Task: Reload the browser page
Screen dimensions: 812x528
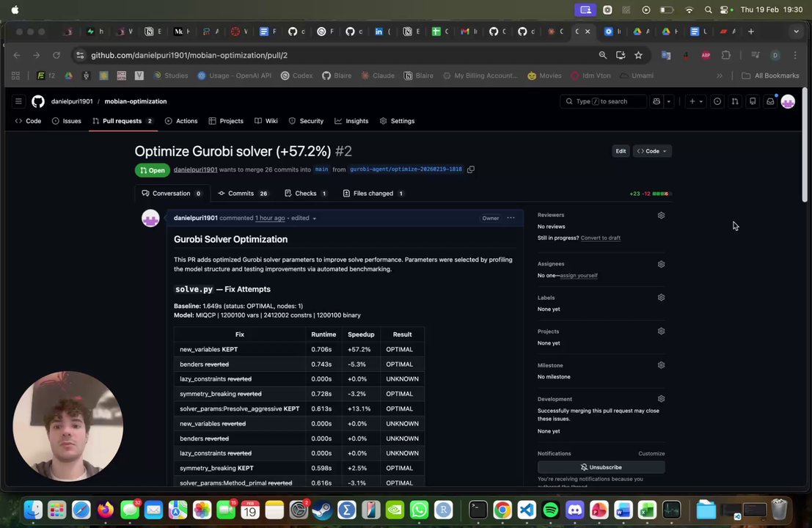Action: 56,55
